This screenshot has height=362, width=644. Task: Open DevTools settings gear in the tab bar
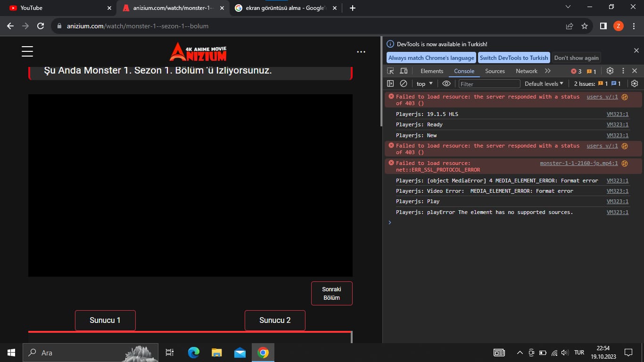(x=610, y=71)
